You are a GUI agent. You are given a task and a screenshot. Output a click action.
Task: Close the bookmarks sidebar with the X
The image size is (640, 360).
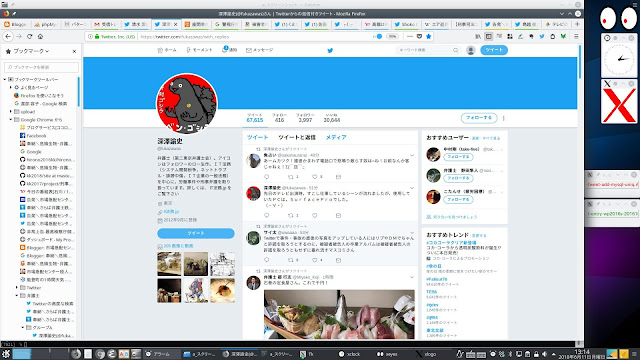point(74,51)
